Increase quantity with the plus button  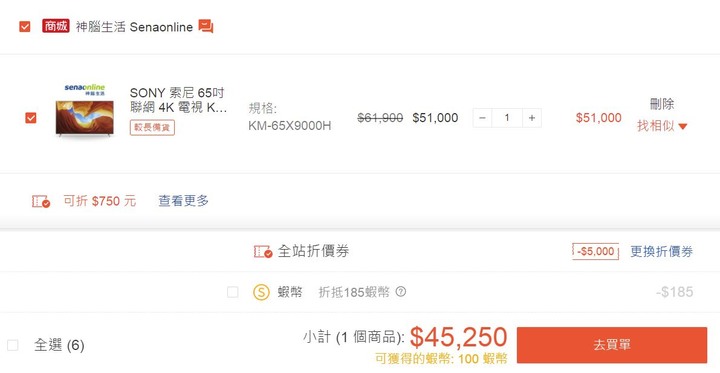pos(532,118)
